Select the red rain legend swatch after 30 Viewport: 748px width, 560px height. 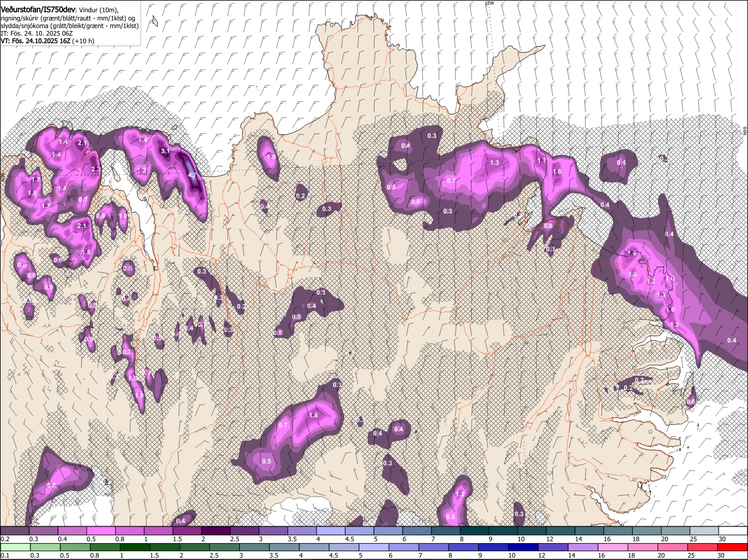733,547
